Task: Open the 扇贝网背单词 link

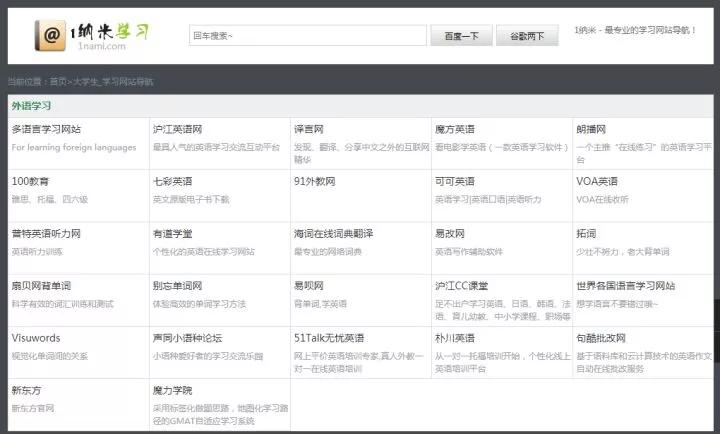Action: [x=41, y=286]
